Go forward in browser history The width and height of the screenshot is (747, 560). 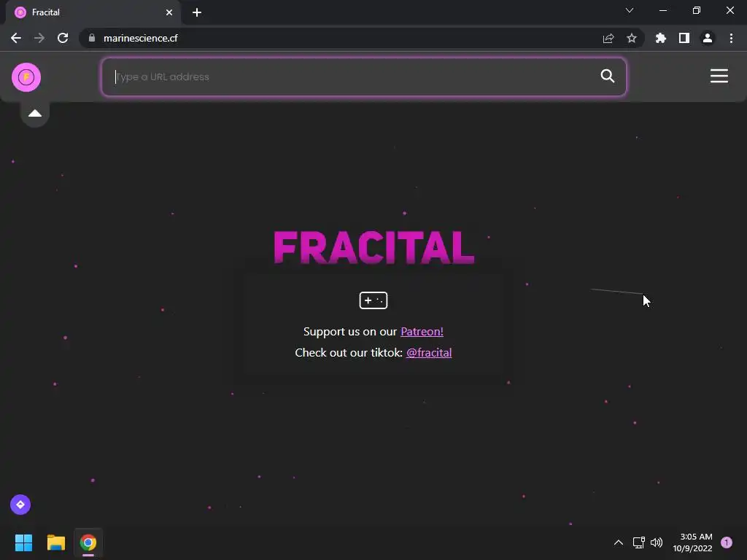tap(39, 38)
